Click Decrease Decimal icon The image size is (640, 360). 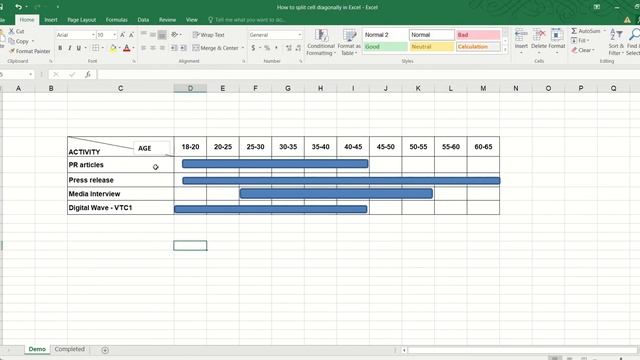click(x=298, y=48)
